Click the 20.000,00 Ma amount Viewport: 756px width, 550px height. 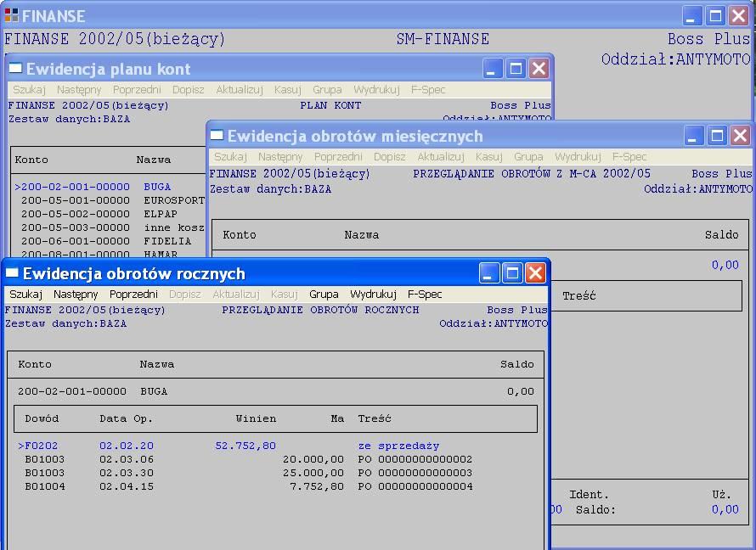pos(313,459)
